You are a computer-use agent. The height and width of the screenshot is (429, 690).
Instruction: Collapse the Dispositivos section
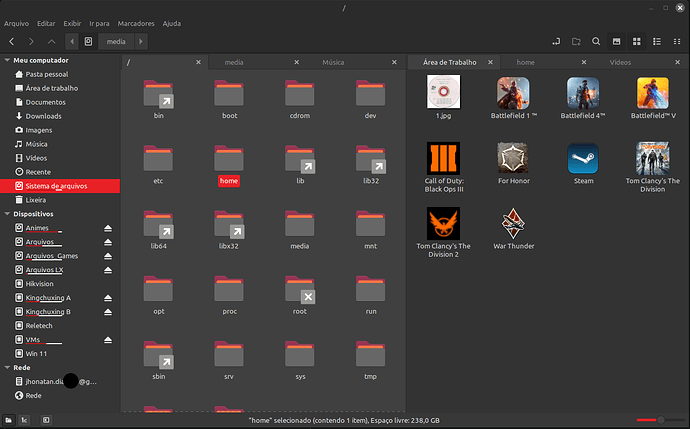pos(8,214)
